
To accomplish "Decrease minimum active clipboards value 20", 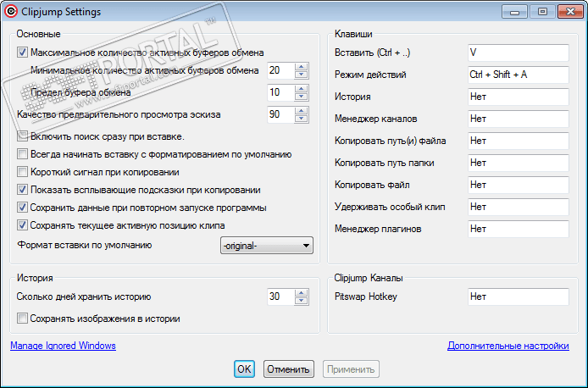I will [x=301, y=75].
